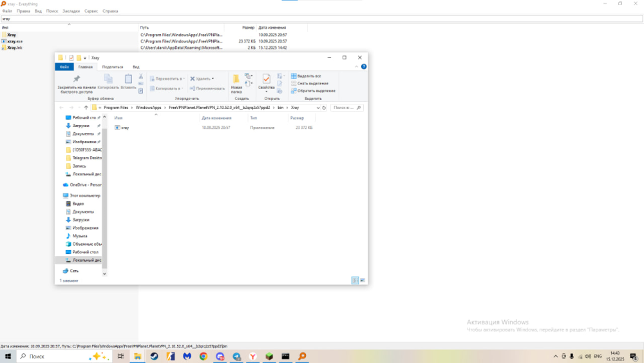Click Обратить выделение in ribbon
Screen dimensions: 644x363
pos(313,91)
